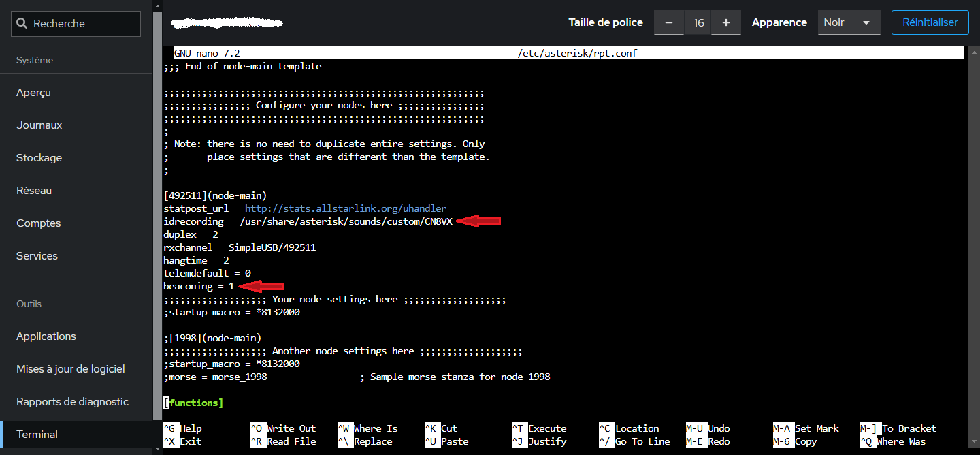This screenshot has width=980, height=455.
Task: Click the 'GNU nano 7.2' title text
Action: click(207, 53)
